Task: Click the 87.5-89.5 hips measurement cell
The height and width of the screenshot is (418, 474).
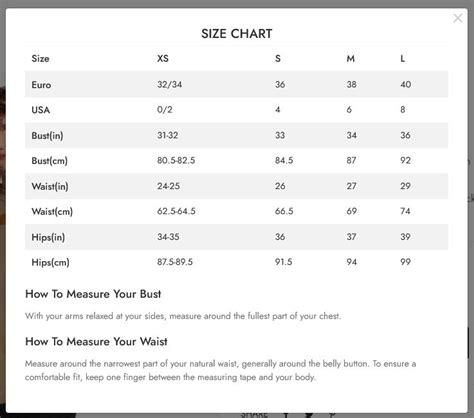Action: 175,262
